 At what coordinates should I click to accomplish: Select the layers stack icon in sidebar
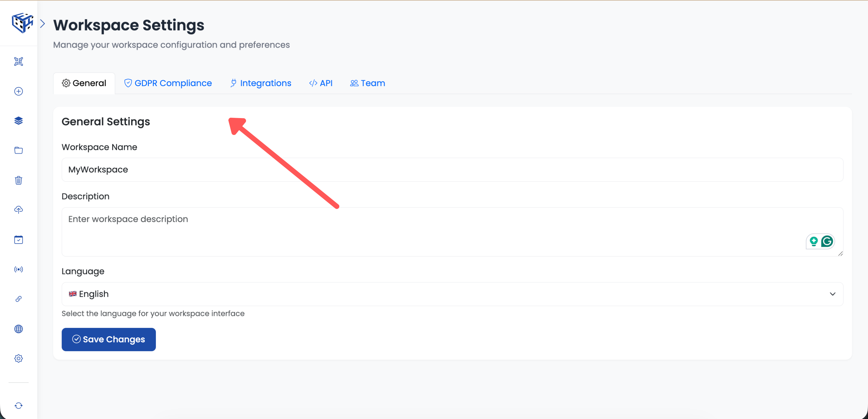coord(19,121)
